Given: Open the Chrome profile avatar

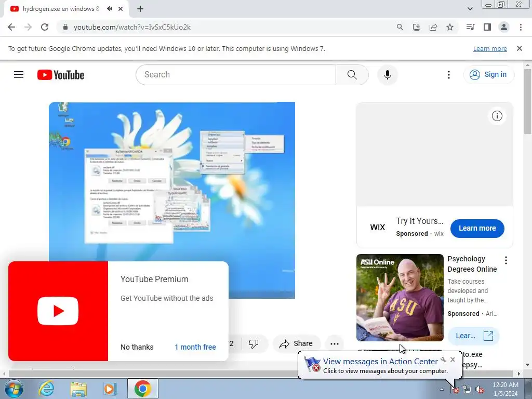Looking at the screenshot, I should (x=504, y=27).
